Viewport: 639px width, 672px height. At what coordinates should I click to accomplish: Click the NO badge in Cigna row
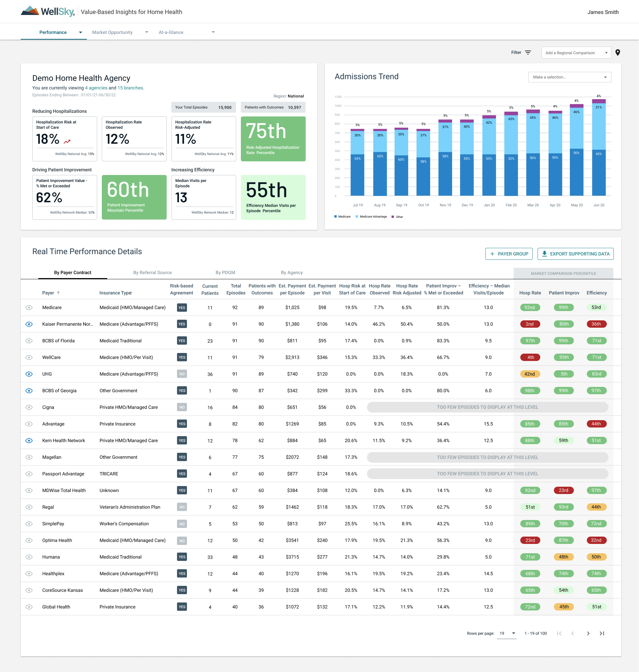point(182,407)
